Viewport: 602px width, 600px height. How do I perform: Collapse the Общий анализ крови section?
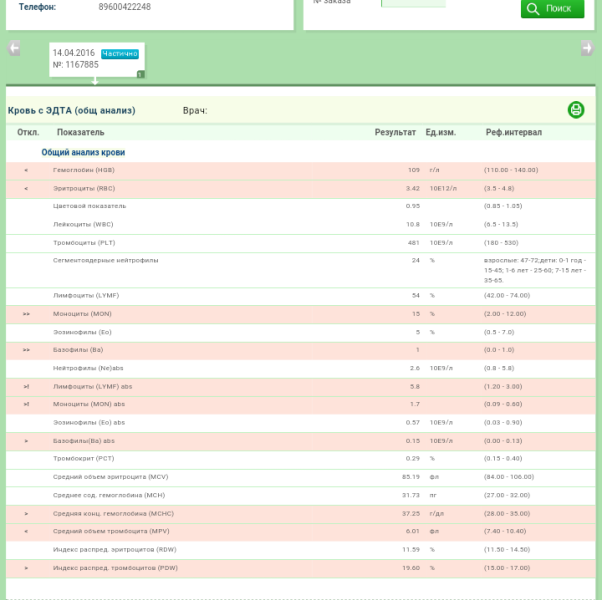(83, 152)
